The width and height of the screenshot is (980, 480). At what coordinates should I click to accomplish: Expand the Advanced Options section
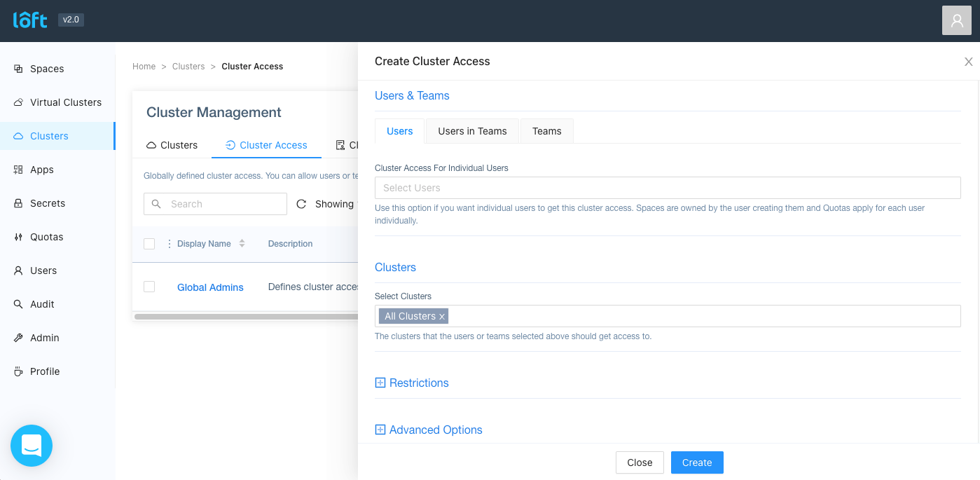pos(428,430)
